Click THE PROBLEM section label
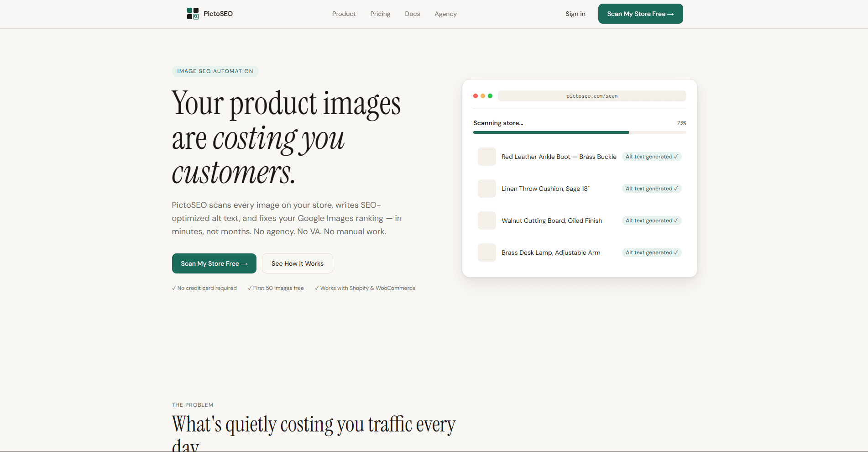868x452 pixels. click(193, 405)
